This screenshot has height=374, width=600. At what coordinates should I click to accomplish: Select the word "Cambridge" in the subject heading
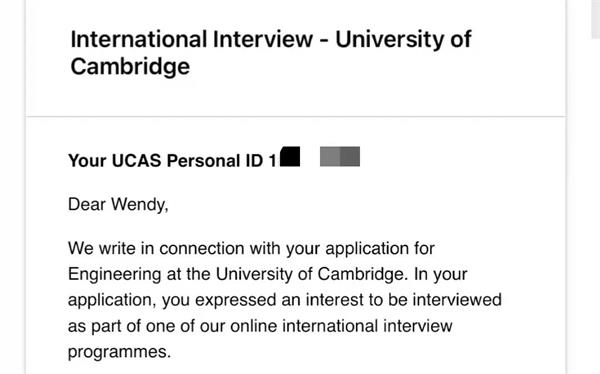click(130, 66)
